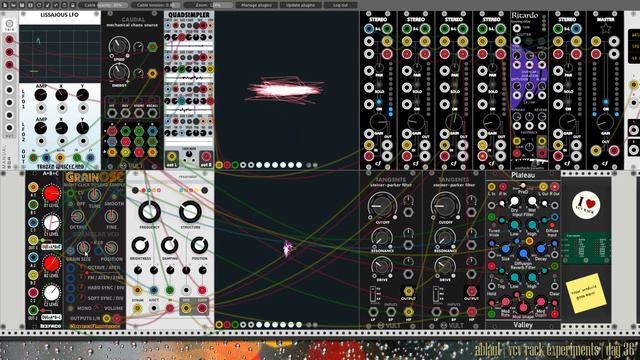Click GAIN knob of first STEREO channel
This screenshot has width=640, height=360.
coord(378,122)
